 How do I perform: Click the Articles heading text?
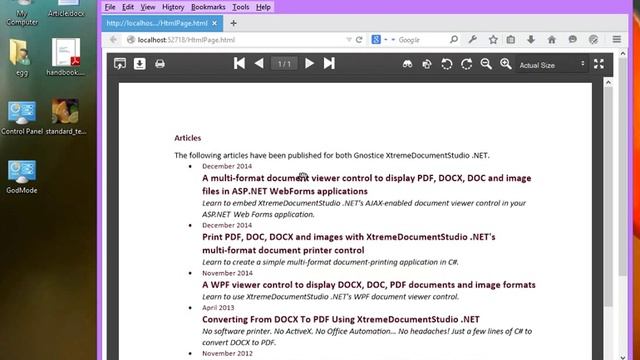click(x=188, y=138)
